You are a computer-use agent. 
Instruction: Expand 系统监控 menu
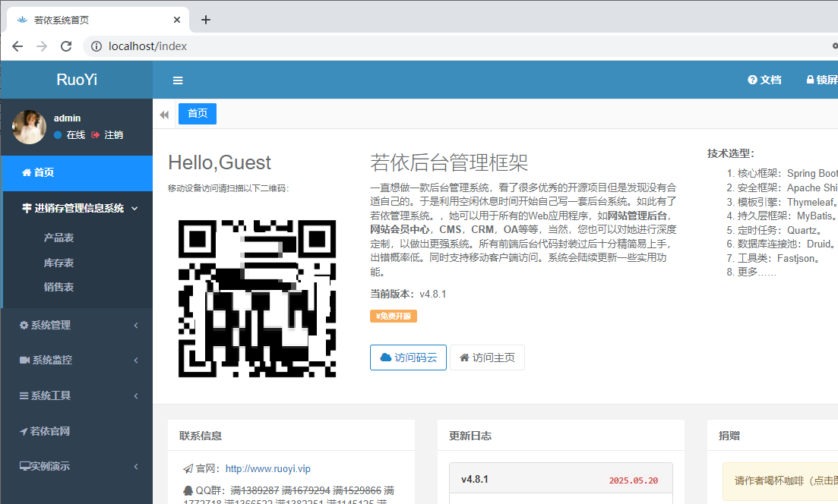(x=77, y=361)
